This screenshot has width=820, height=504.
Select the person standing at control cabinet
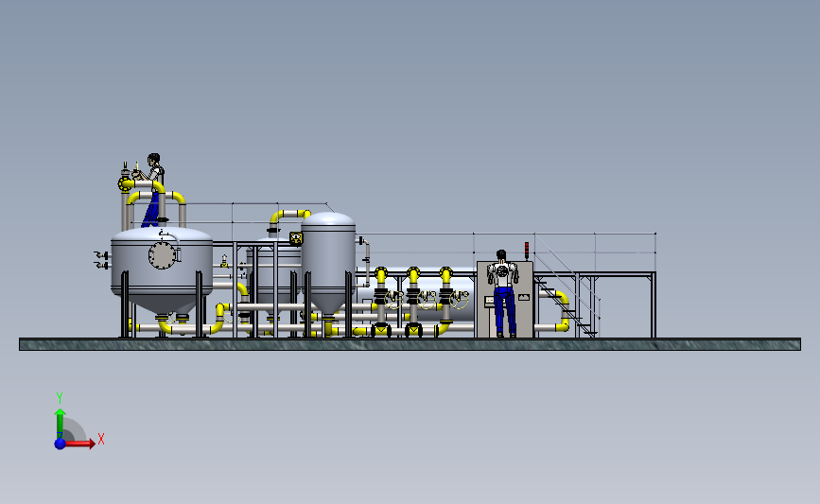point(502,293)
